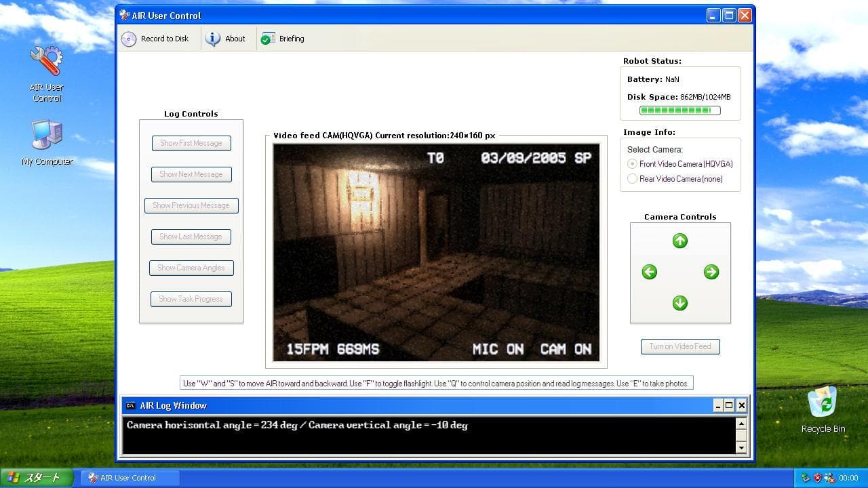This screenshot has height=488, width=868.
Task: Click the system tray clock
Action: pos(848,478)
